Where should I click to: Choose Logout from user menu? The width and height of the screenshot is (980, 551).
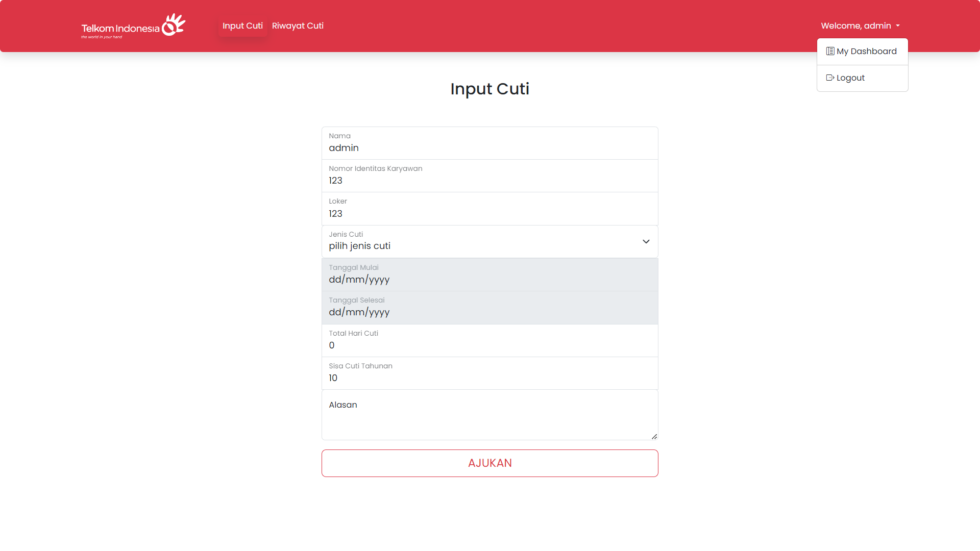point(850,78)
